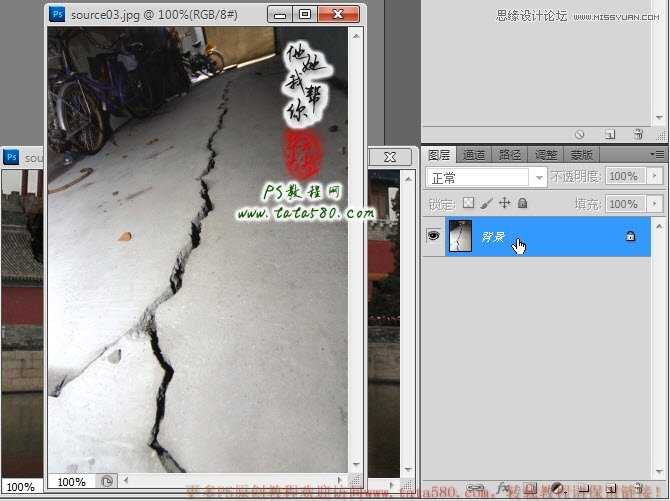This screenshot has height=501, width=670.
Task: Open the fx layer style icon
Action: coord(503,488)
